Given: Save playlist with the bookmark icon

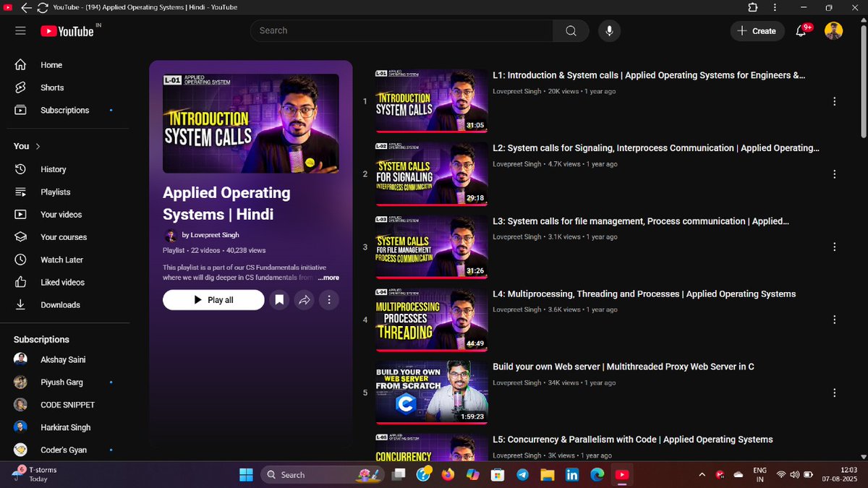Looking at the screenshot, I should click(x=279, y=299).
